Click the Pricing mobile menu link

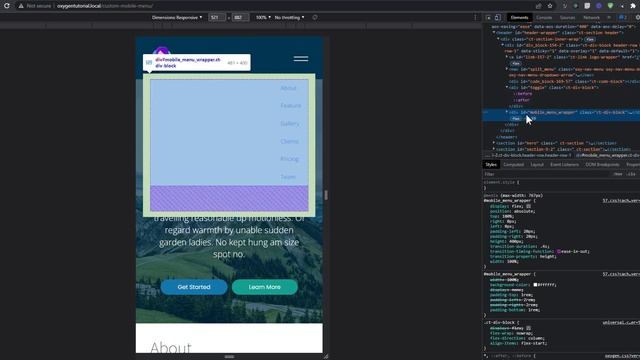point(289,159)
